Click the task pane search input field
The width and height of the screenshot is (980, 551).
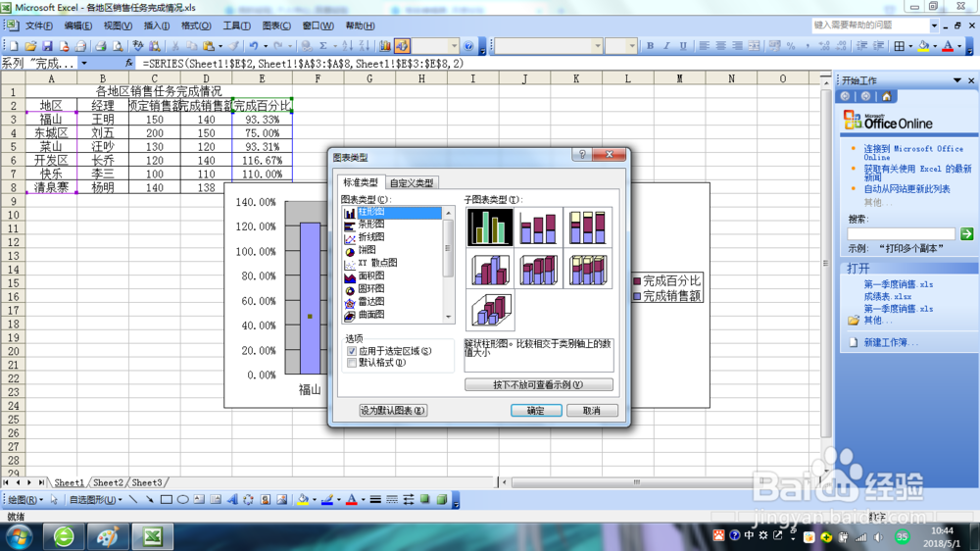pos(902,234)
